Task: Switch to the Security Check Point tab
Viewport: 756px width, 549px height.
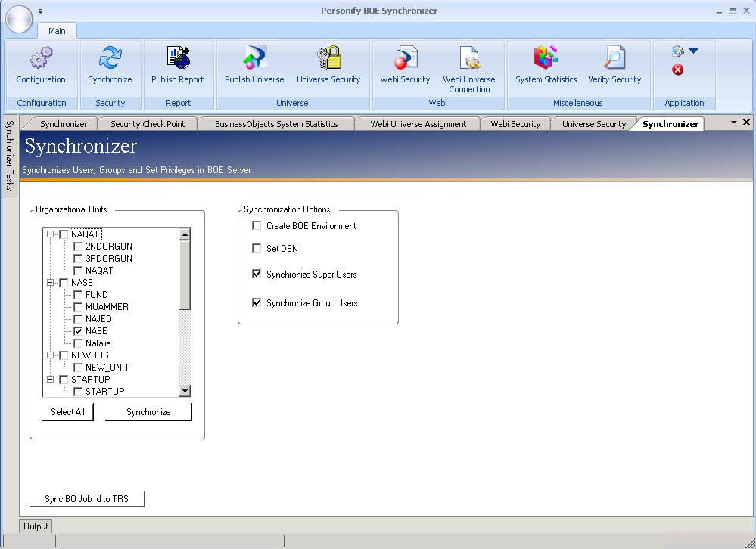Action: 148,124
